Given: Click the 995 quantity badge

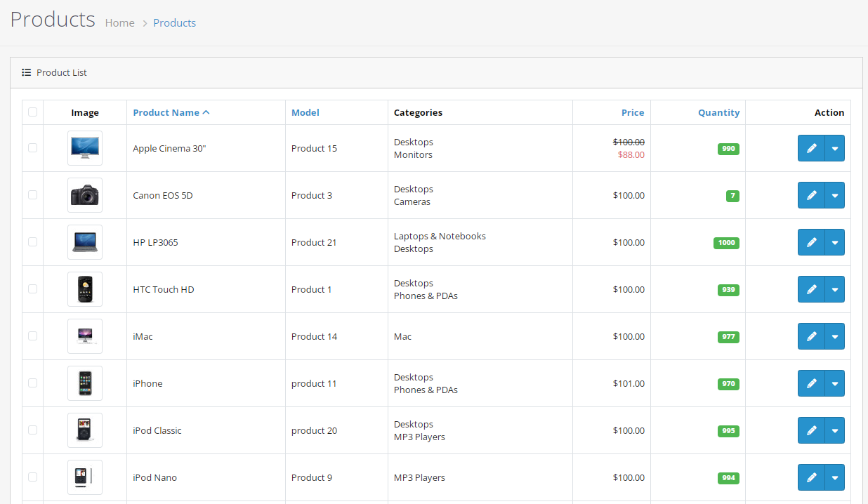Looking at the screenshot, I should 728,431.
